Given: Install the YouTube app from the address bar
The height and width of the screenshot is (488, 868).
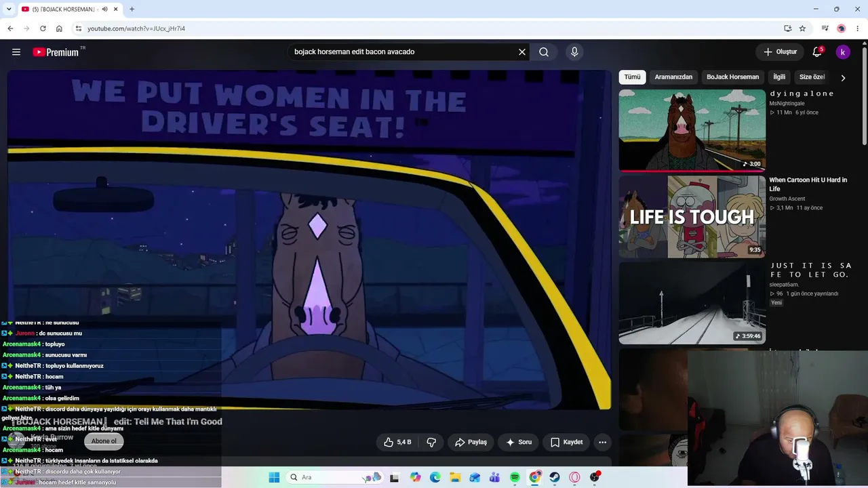Looking at the screenshot, I should (787, 28).
